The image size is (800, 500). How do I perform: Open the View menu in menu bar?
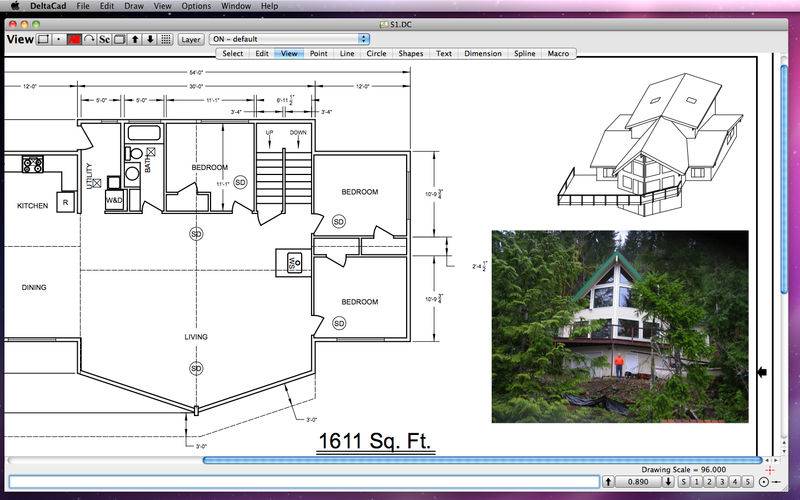click(162, 6)
